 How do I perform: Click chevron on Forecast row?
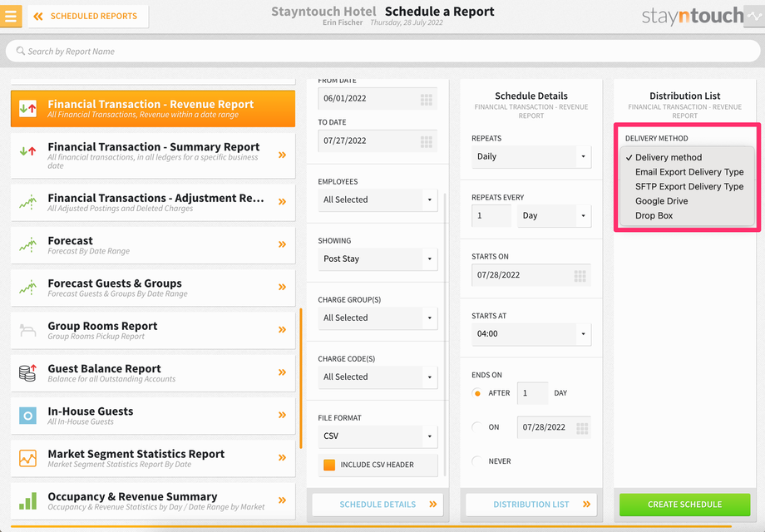click(282, 244)
